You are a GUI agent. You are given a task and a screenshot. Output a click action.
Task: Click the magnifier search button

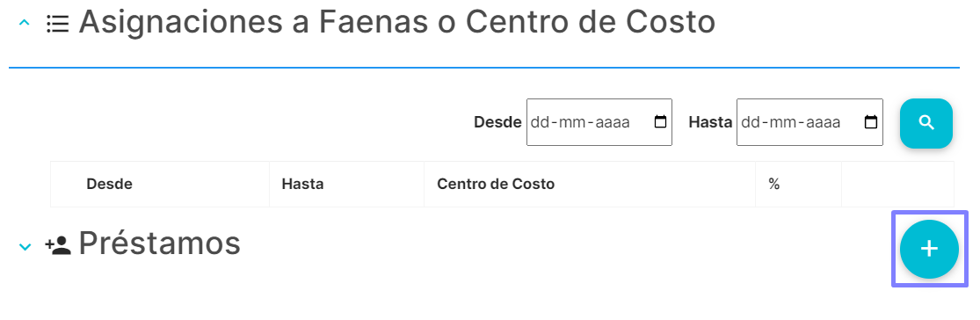point(926,122)
